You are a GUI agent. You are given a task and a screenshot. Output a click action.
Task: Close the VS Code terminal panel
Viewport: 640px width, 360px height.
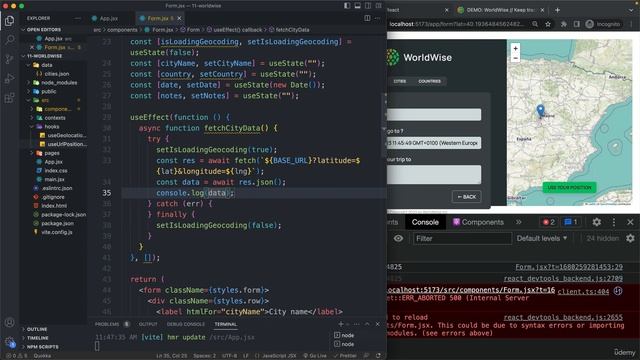378,324
